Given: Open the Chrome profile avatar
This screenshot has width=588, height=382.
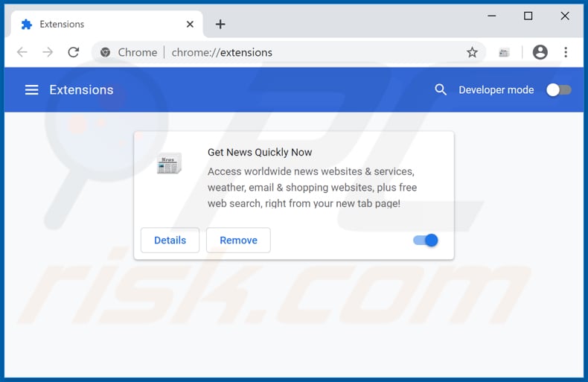Looking at the screenshot, I should pos(540,52).
